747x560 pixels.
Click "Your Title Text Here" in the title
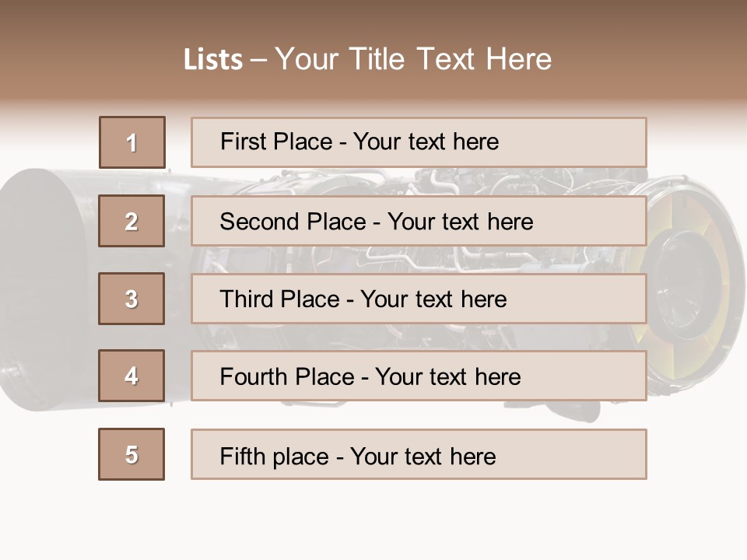(413, 60)
